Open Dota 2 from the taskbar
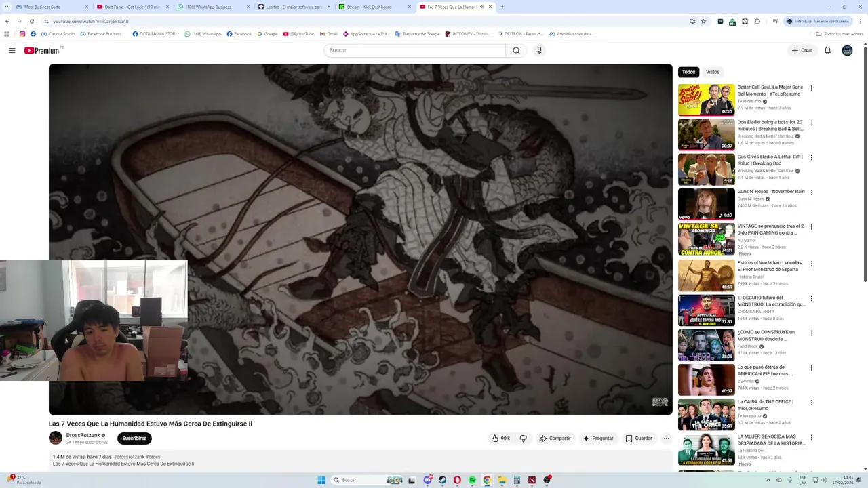The width and height of the screenshot is (868, 488). click(x=532, y=480)
